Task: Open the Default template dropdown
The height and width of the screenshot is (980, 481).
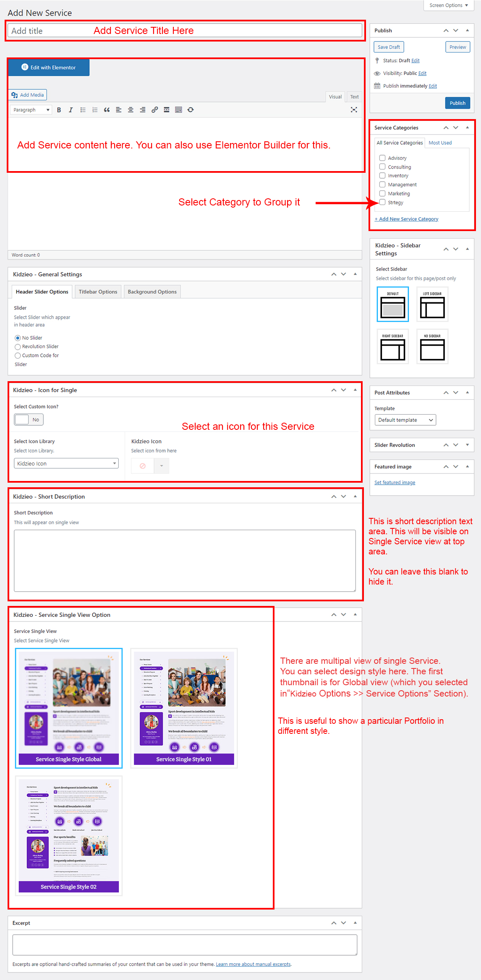Action: click(405, 420)
